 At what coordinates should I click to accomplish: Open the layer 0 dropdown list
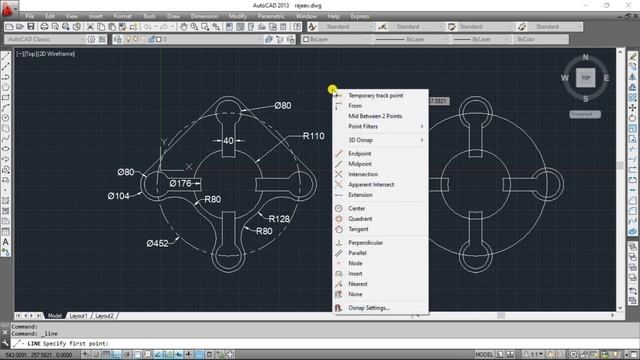coord(260,39)
